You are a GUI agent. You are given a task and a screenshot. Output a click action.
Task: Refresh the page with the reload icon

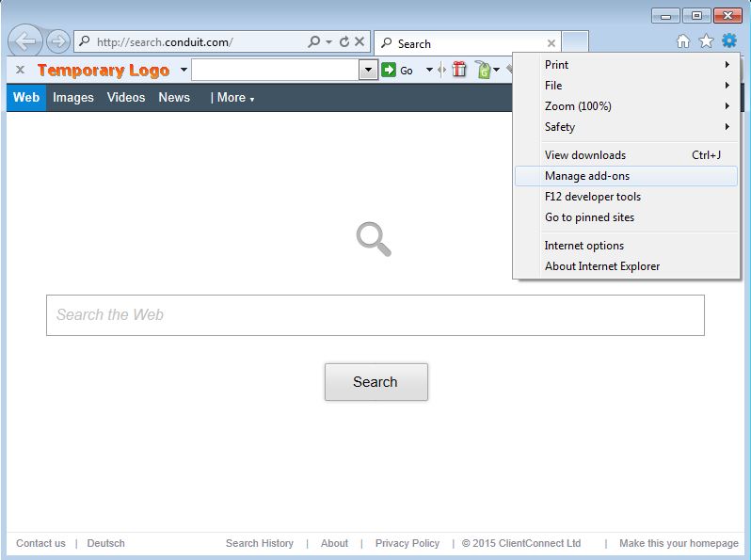[x=344, y=41]
